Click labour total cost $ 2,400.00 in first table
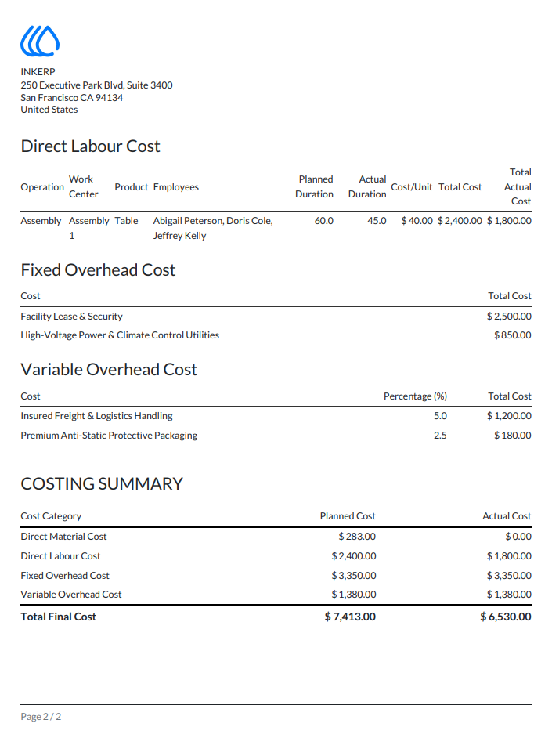The height and width of the screenshot is (756, 552). (x=460, y=221)
